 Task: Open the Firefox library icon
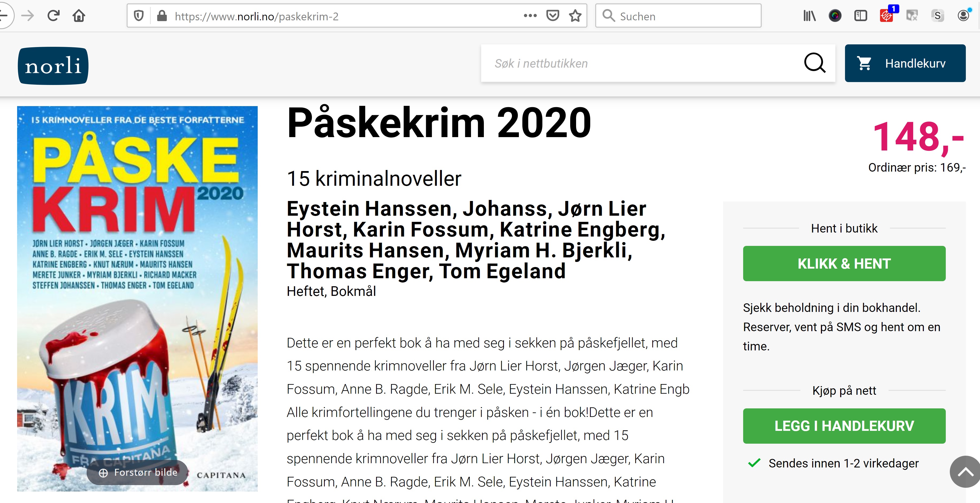(809, 16)
